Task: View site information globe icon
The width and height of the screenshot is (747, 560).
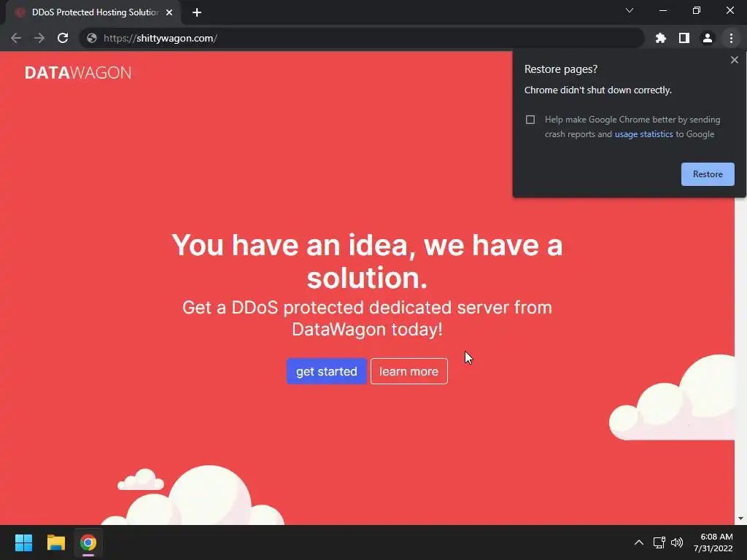Action: point(92,38)
